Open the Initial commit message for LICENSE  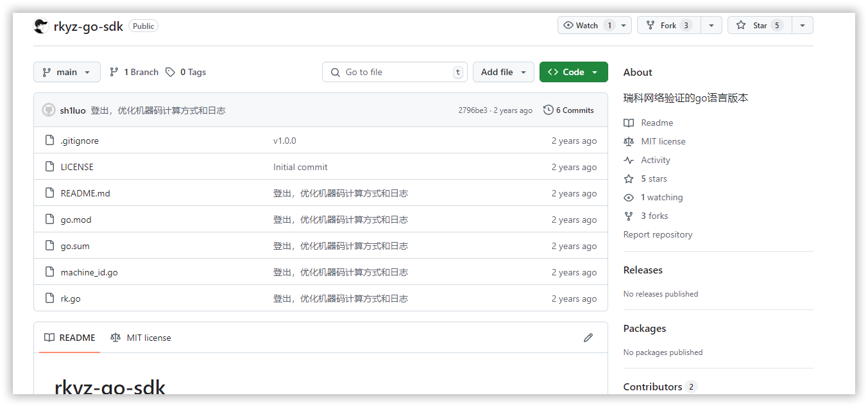coord(300,167)
